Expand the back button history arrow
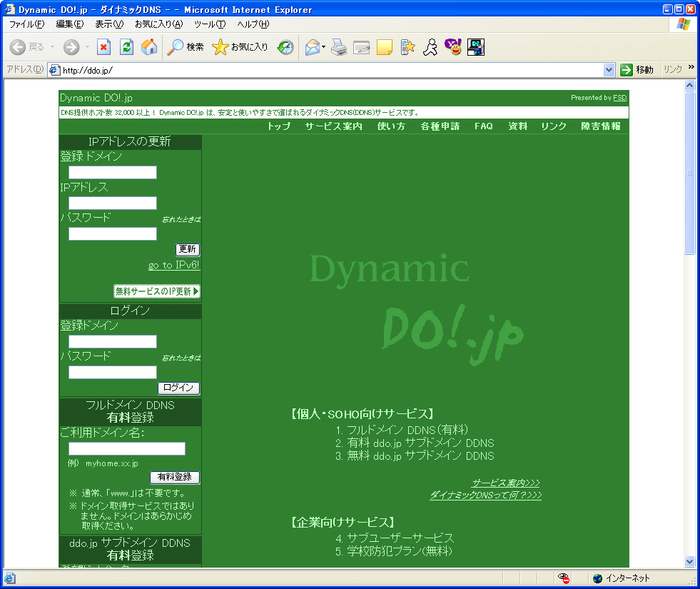 [x=51, y=48]
